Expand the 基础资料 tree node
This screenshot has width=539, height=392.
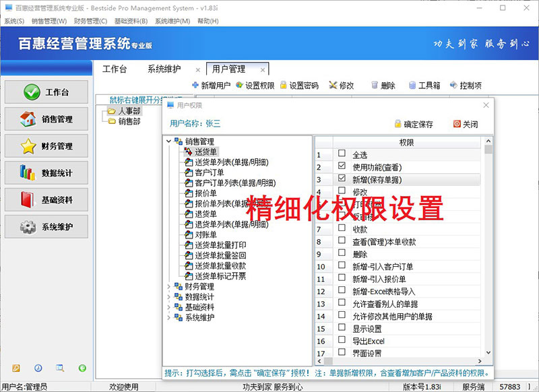pyautogui.click(x=169, y=307)
